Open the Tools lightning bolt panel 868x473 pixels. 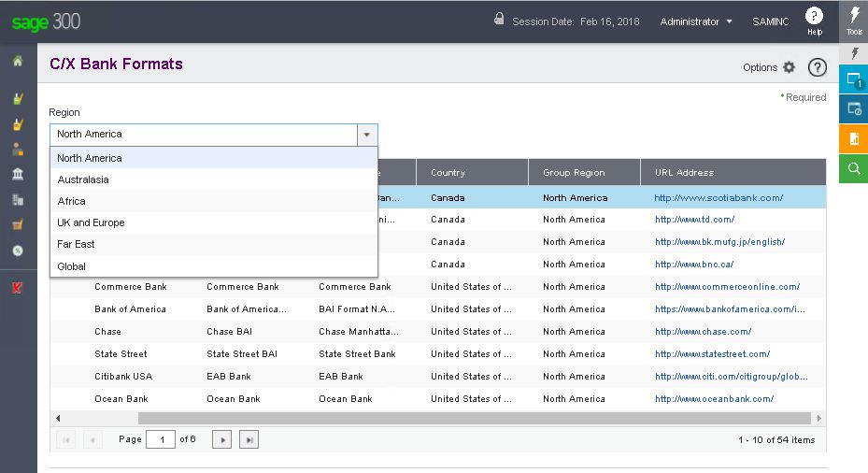tap(853, 21)
